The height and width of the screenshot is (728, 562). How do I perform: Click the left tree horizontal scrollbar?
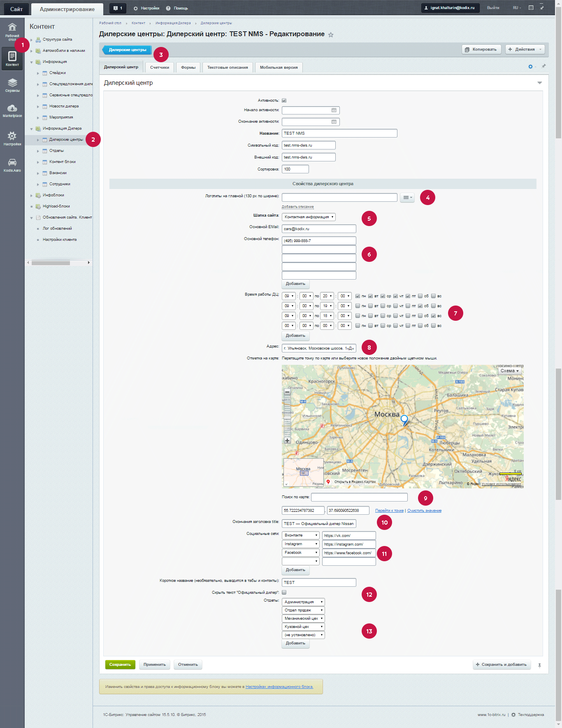click(51, 263)
